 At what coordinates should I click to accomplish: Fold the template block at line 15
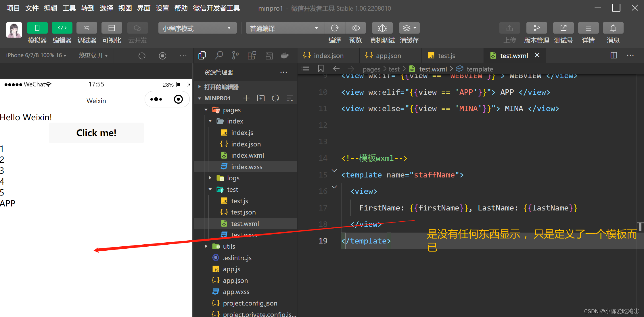(x=334, y=171)
